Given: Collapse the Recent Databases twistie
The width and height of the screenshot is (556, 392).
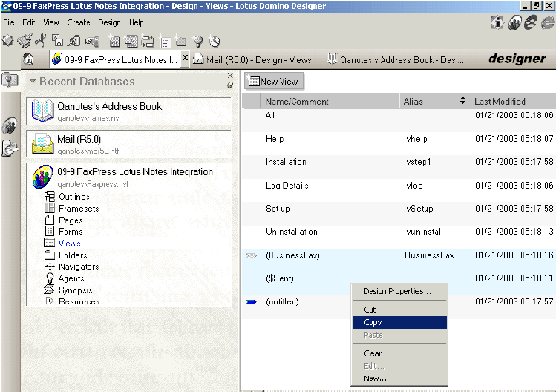Looking at the screenshot, I should tap(33, 82).
